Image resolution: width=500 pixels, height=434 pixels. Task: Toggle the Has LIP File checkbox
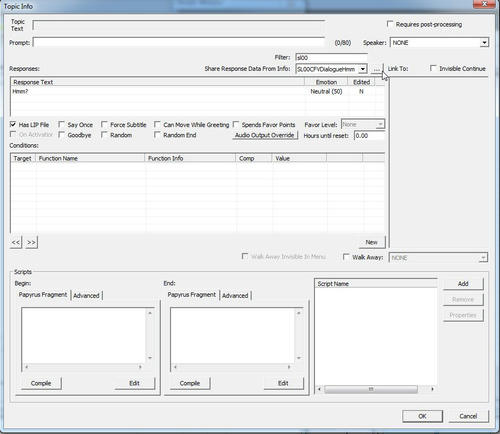pyautogui.click(x=13, y=124)
